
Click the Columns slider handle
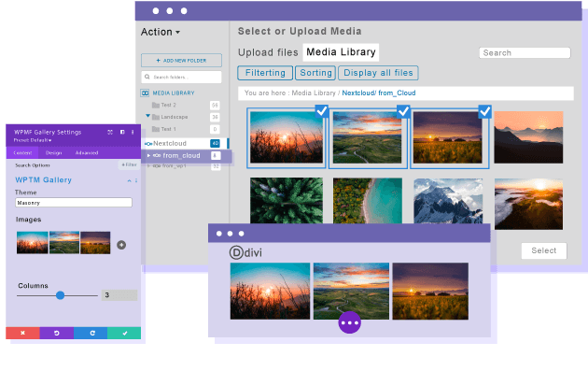[x=60, y=295]
